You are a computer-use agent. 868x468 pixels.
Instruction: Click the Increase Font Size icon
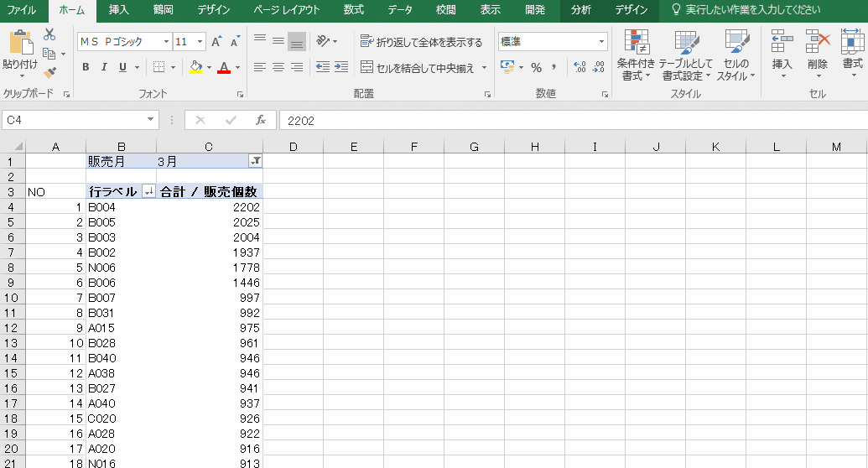point(216,41)
